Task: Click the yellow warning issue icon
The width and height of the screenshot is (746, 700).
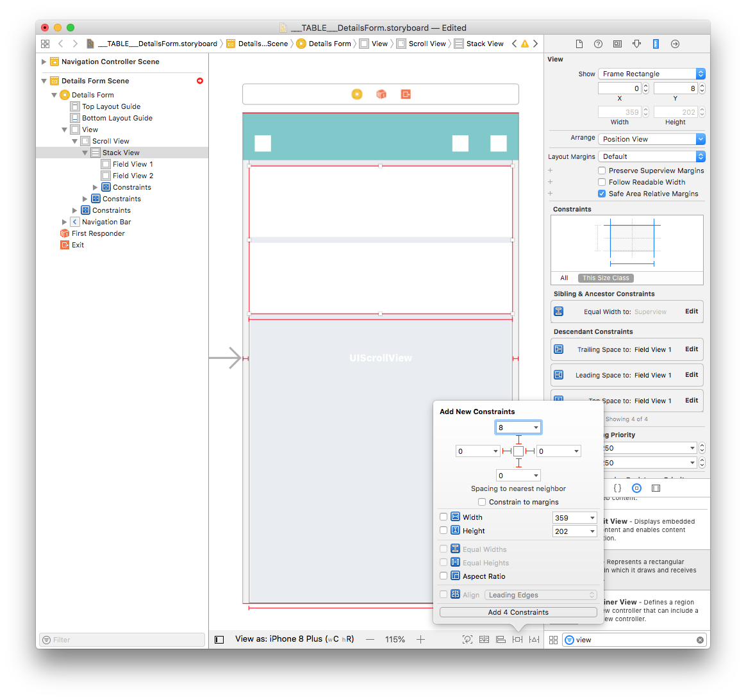Action: point(525,44)
